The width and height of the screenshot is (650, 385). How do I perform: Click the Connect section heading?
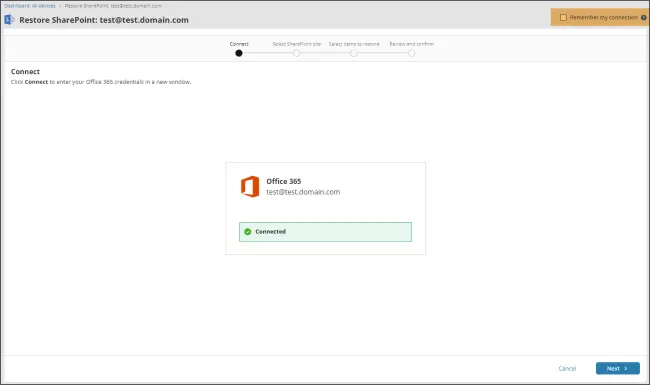(25, 72)
